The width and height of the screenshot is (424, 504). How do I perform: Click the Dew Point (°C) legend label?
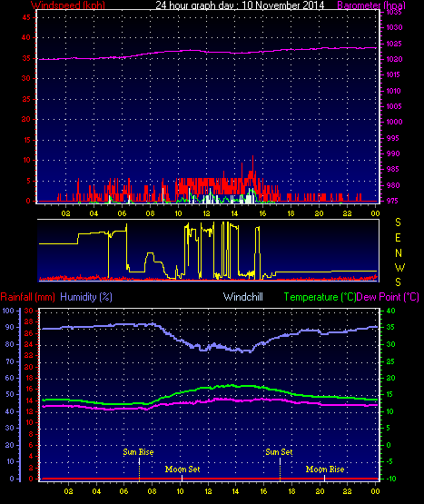click(388, 297)
